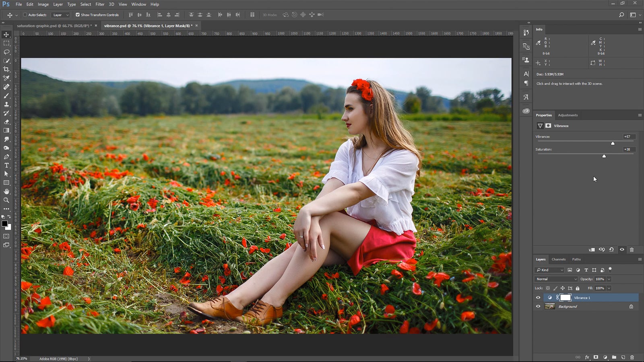Enable the Auto-Select checkbox
The width and height of the screenshot is (644, 362).
coord(25,14)
